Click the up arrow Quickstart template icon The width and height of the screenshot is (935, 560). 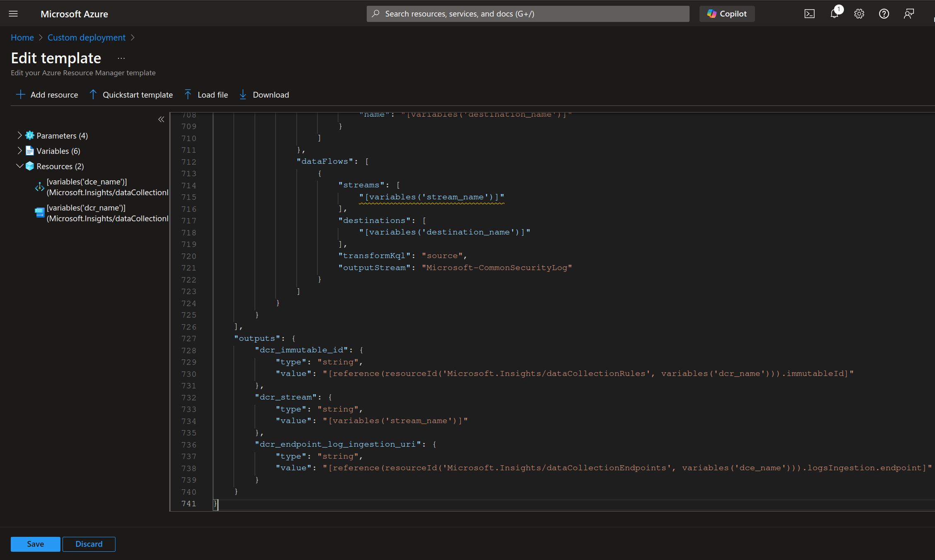click(x=93, y=95)
